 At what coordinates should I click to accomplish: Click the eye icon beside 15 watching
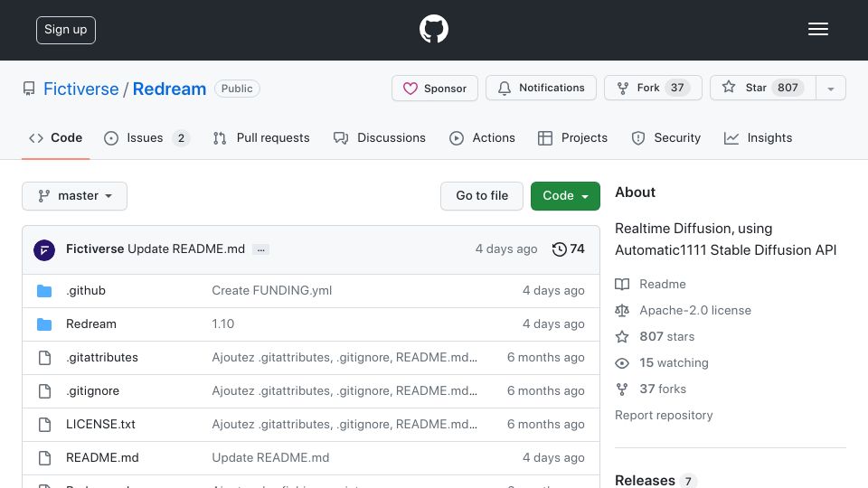pyautogui.click(x=622, y=363)
